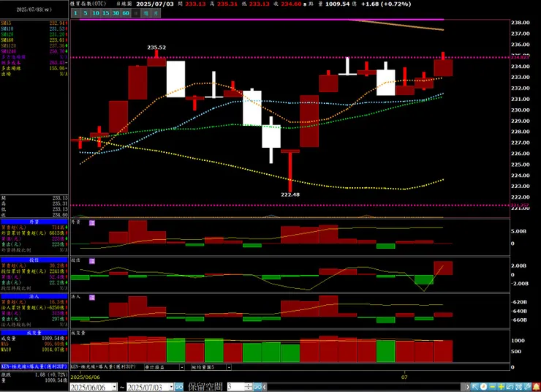Click the blue 成交量 header in left panel

point(34,333)
